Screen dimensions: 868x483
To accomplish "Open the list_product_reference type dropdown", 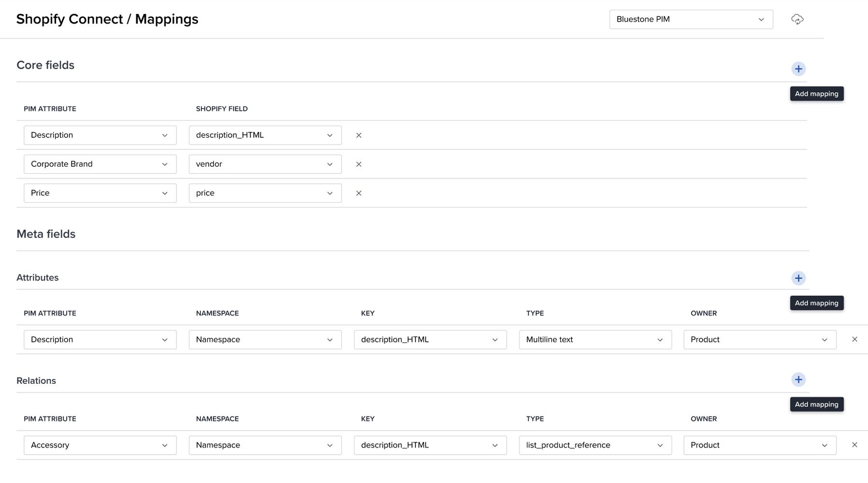I will (x=595, y=445).
